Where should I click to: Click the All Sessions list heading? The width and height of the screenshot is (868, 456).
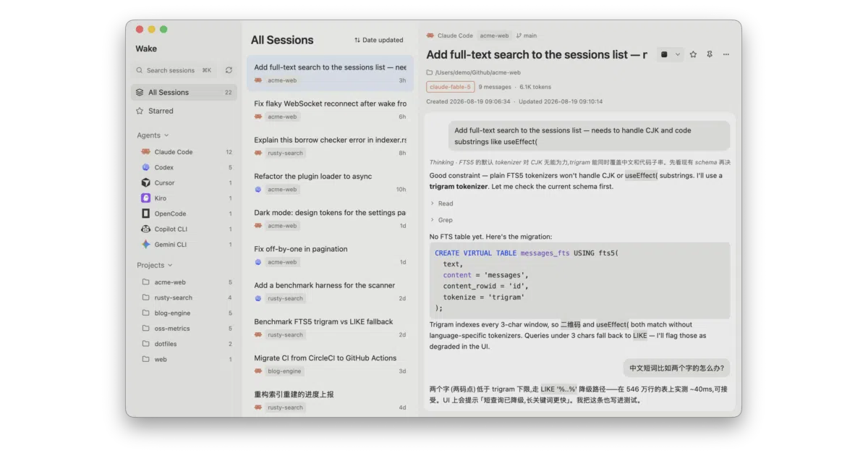pyautogui.click(x=282, y=40)
